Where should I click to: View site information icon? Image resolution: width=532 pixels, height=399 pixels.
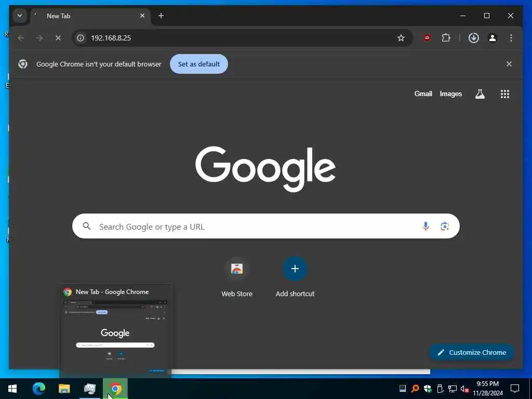[81, 38]
